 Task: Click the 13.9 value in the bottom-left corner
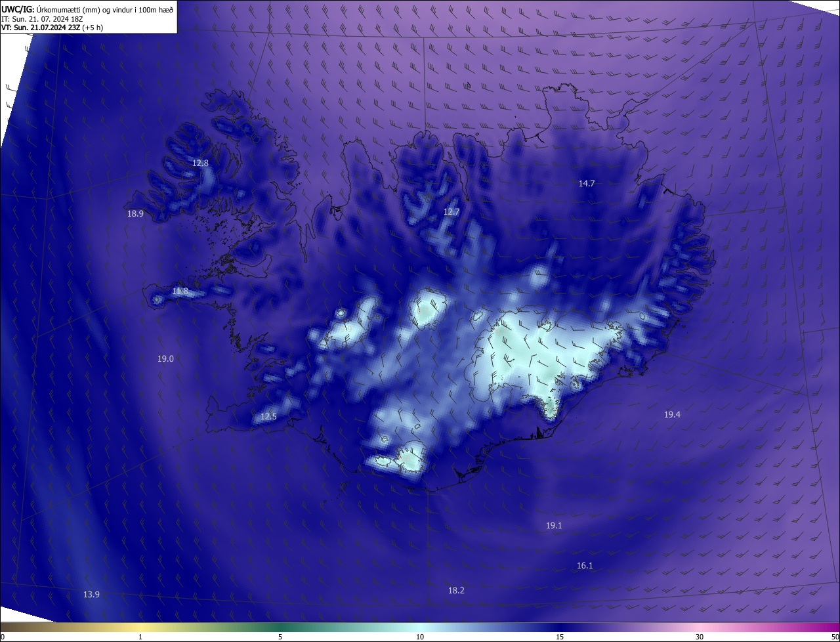(91, 594)
